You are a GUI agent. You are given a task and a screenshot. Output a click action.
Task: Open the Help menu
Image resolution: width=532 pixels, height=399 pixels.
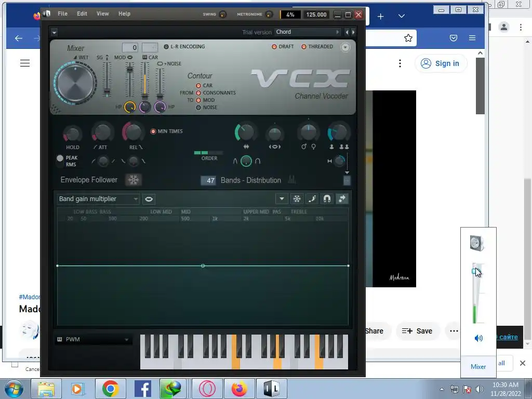pos(124,14)
